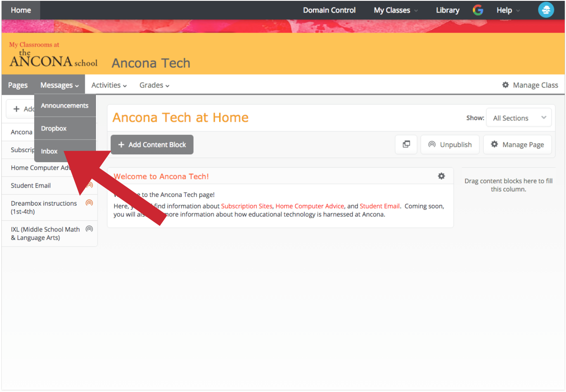
Task: Open the Messages dropdown menu
Action: pos(60,85)
